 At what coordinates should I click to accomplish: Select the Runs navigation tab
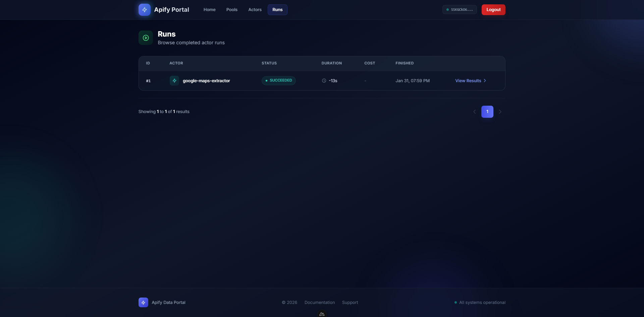coord(277,10)
